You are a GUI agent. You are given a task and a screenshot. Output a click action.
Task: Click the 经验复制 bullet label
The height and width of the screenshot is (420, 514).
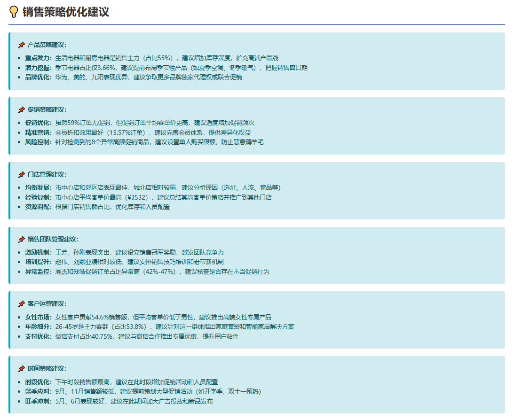click(39, 197)
